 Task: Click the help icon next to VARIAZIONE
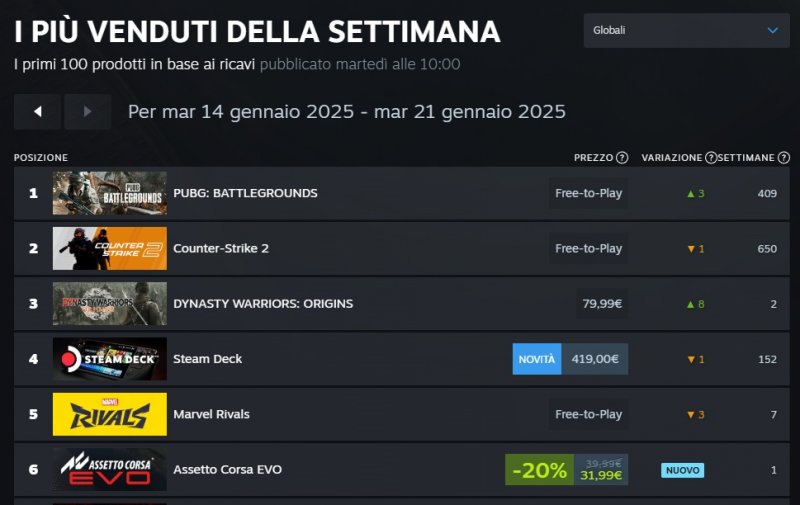[711, 158]
